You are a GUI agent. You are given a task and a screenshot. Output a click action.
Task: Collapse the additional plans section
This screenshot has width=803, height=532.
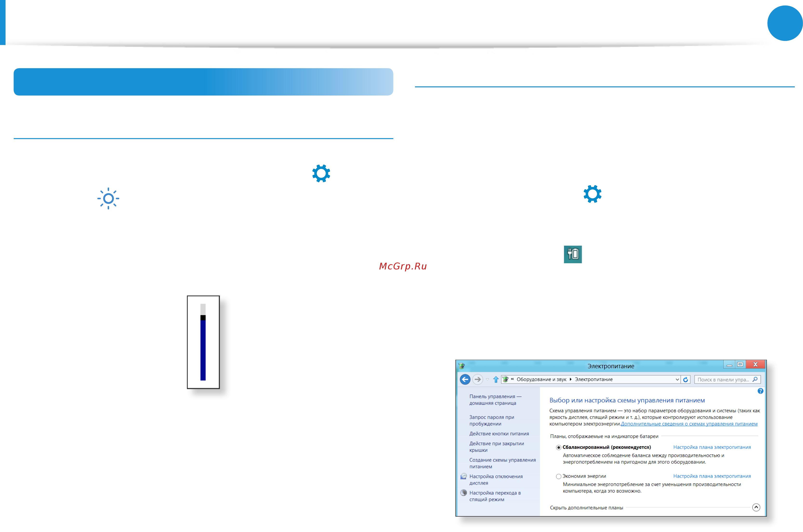pos(756,507)
